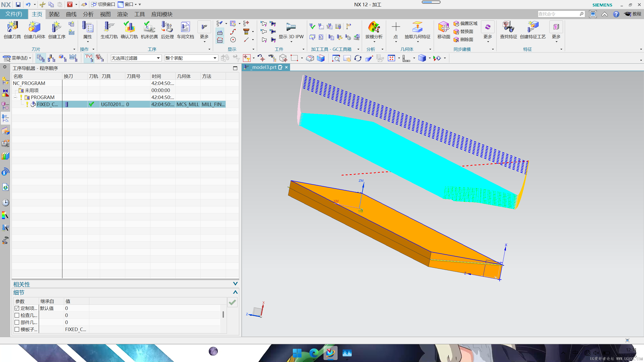
Task: Open the 文件(F) menu
Action: [14, 14]
